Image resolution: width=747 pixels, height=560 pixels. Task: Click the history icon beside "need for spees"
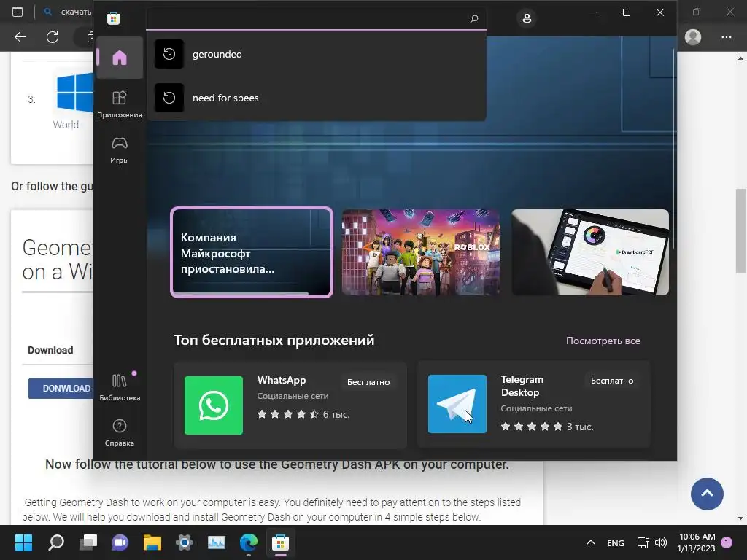pos(169,98)
